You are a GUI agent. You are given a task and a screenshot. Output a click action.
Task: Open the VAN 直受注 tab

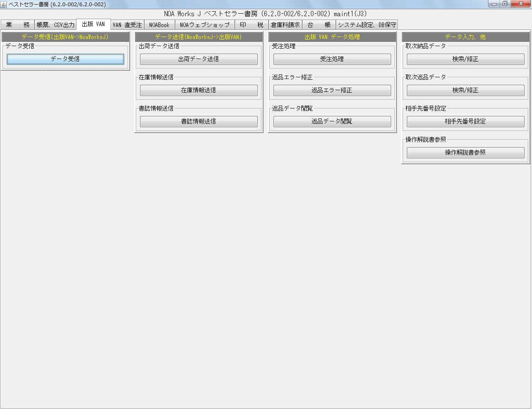[x=127, y=25]
